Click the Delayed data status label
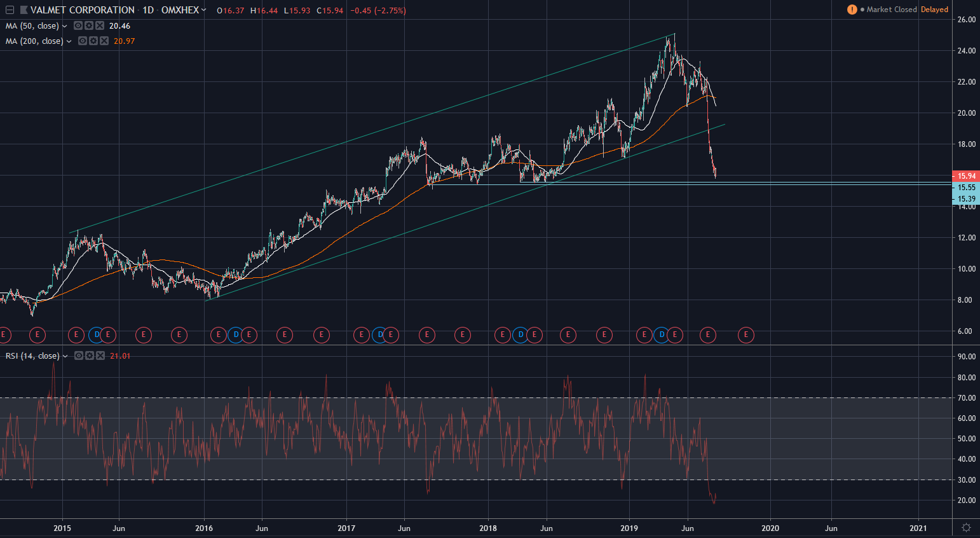The image size is (980, 538). pos(934,10)
